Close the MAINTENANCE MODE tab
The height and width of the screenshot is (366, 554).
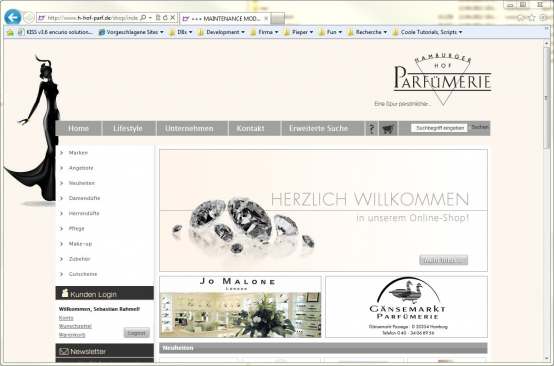[x=266, y=18]
